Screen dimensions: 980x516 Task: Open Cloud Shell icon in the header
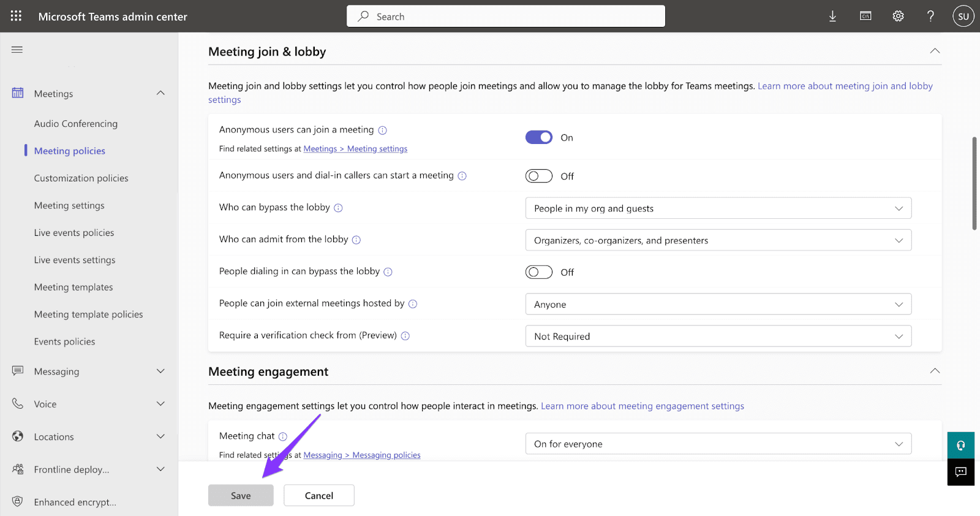point(865,17)
